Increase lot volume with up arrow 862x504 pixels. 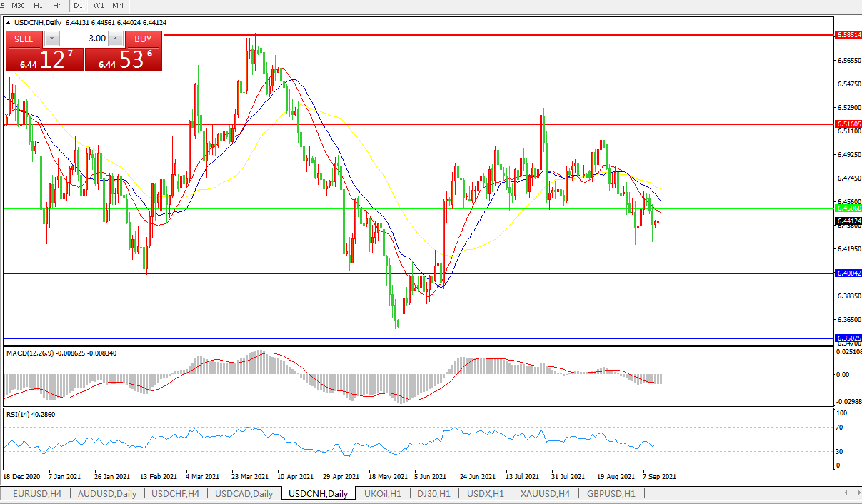(116, 39)
